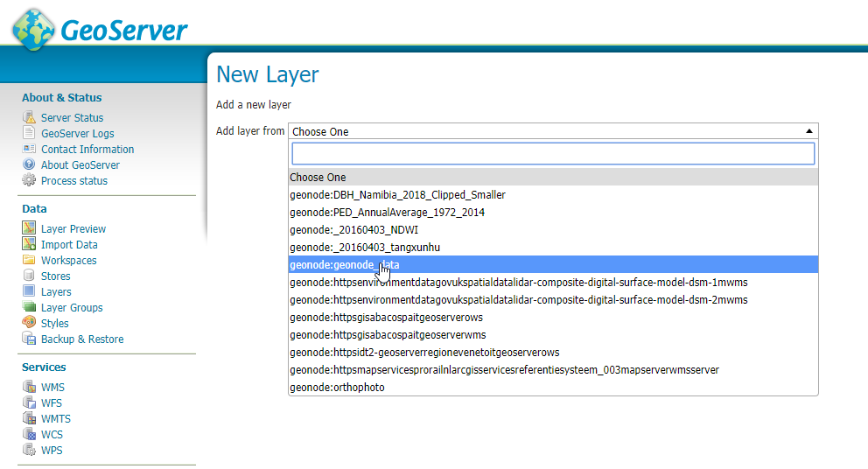
Task: Open the Layer Groups link
Action: pyautogui.click(x=72, y=307)
